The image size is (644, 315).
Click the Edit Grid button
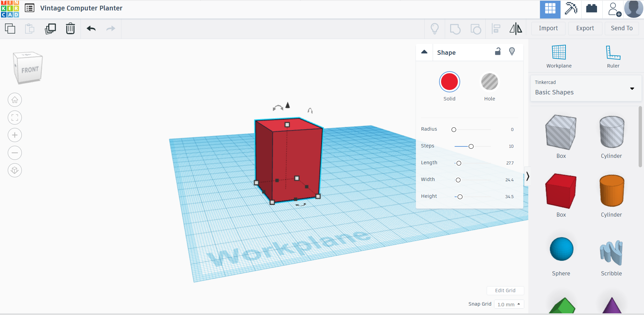pos(505,290)
